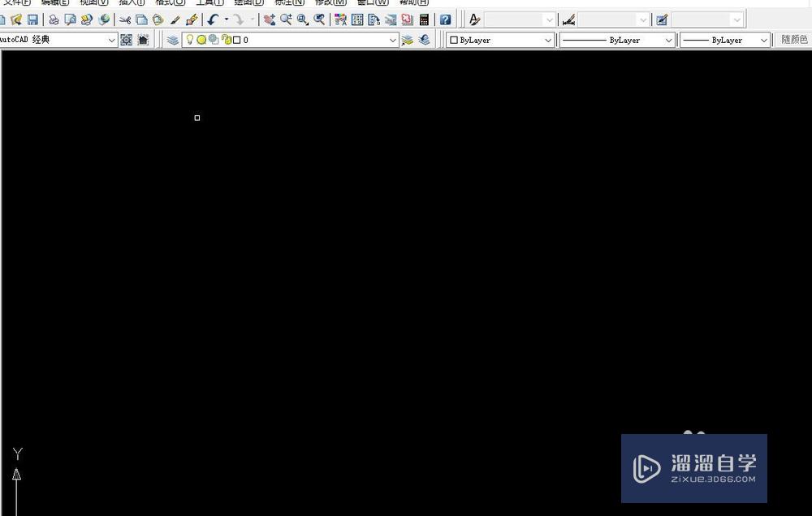Click the Undo arrow icon
The height and width of the screenshot is (516, 812).
(211, 19)
